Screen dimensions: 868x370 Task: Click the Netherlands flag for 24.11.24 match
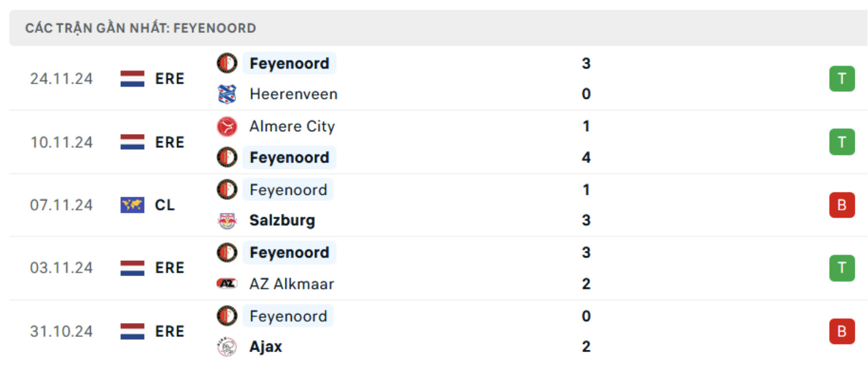[x=133, y=79]
